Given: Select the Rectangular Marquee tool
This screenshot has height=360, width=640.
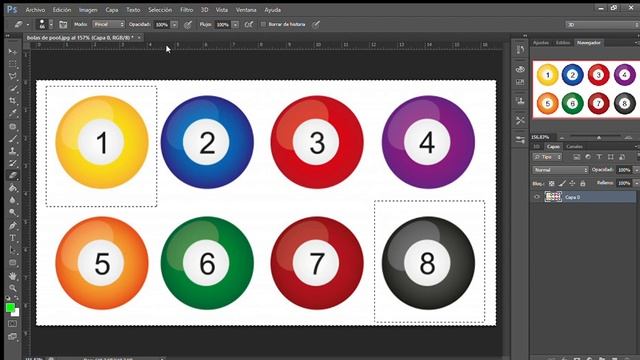Looking at the screenshot, I should pyautogui.click(x=13, y=64).
